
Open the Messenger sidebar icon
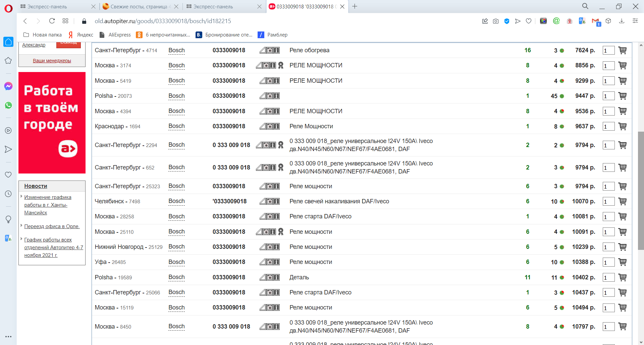[8, 86]
